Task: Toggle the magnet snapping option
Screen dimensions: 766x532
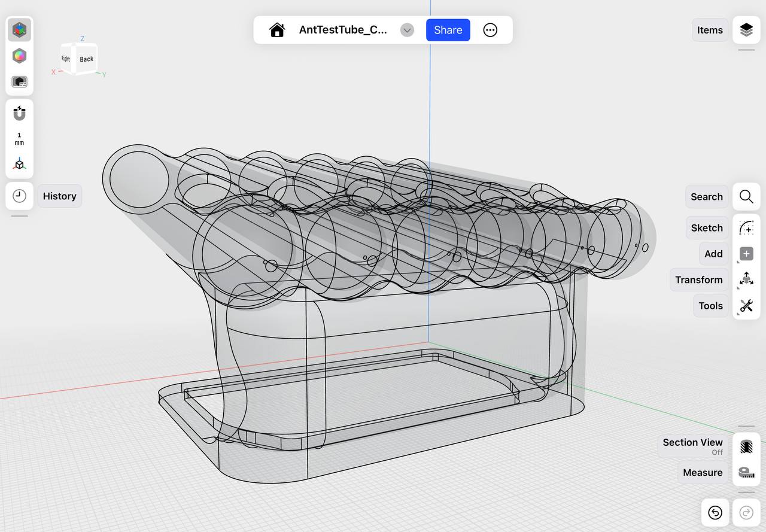Action: [x=20, y=113]
